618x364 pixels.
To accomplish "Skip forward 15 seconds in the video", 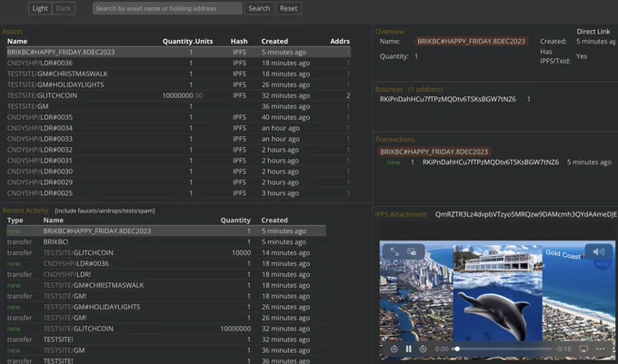I will [x=423, y=349].
